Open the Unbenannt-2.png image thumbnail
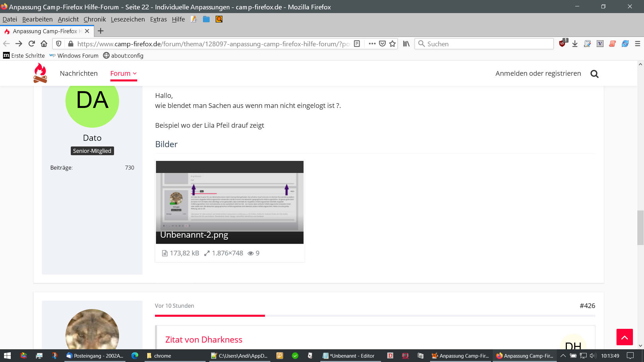Viewport: 644px width, 362px height. [229, 202]
